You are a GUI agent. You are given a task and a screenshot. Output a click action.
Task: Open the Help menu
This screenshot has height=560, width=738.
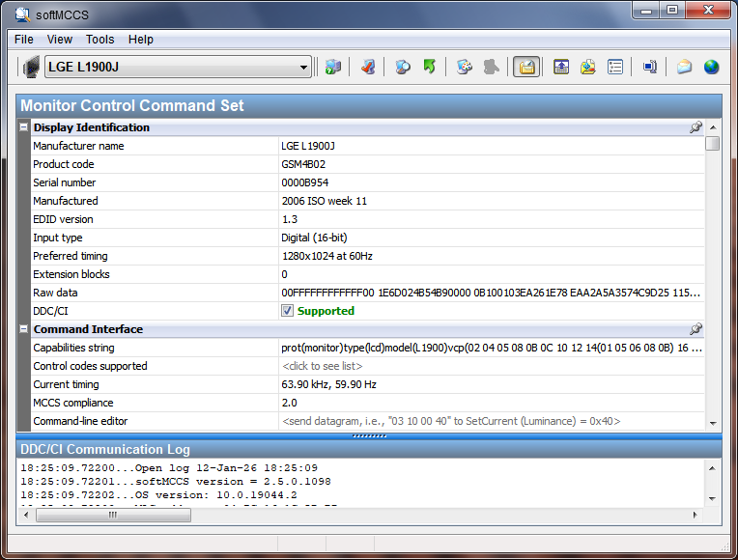click(x=141, y=40)
